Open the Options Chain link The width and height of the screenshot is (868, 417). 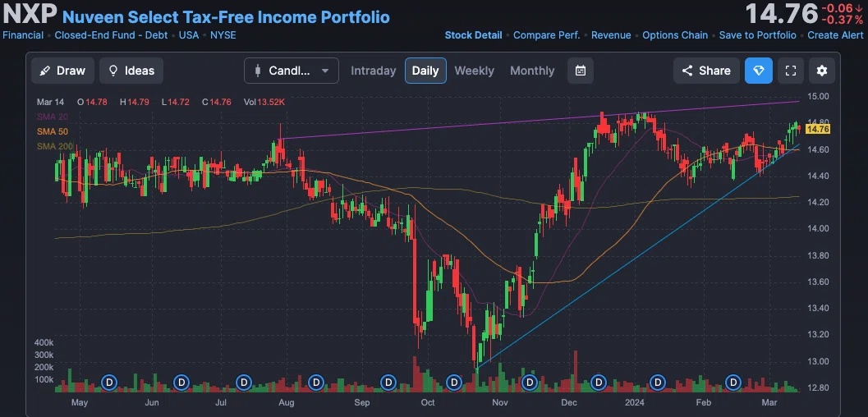click(675, 35)
